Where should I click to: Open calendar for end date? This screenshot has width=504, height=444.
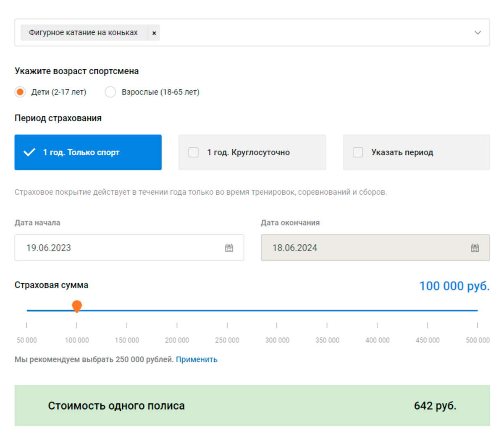point(475,248)
